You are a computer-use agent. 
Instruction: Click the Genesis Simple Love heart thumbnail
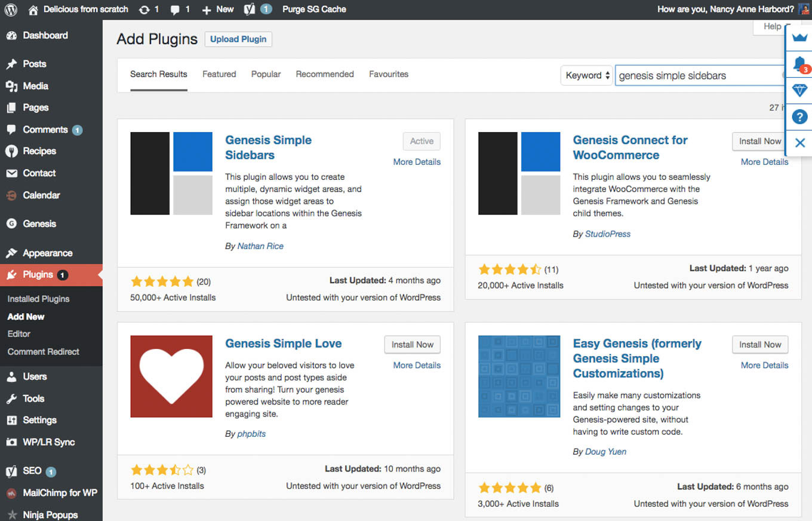pyautogui.click(x=171, y=376)
